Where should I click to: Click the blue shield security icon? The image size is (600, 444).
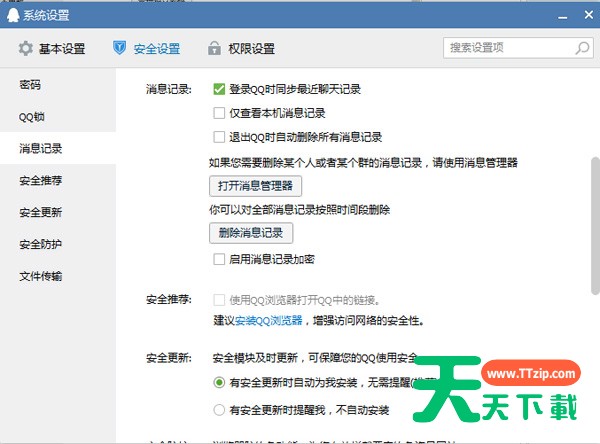119,48
